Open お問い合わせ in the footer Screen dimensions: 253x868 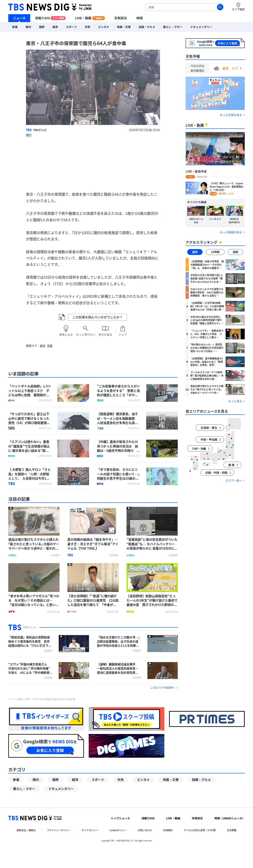[145, 830]
